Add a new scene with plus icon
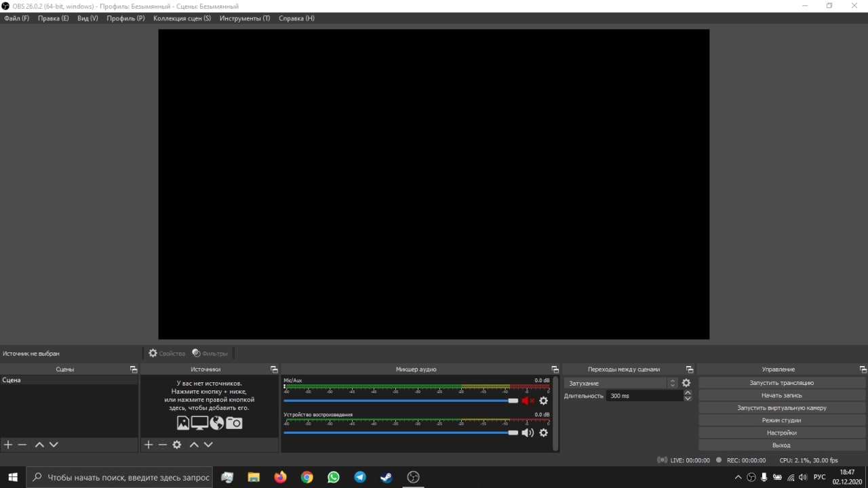Screen dimensions: 868x488 point(8,445)
